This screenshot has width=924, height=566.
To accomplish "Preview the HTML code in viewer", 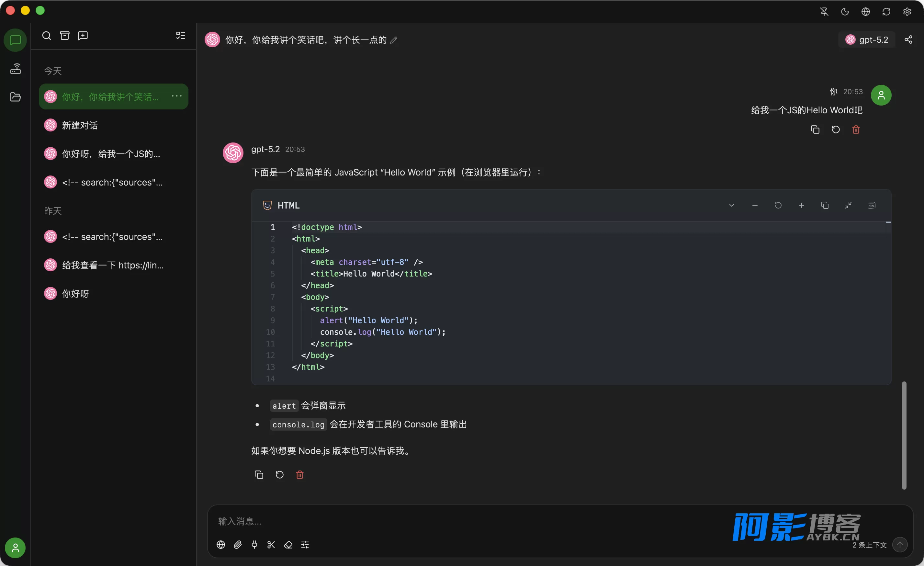I will (872, 205).
